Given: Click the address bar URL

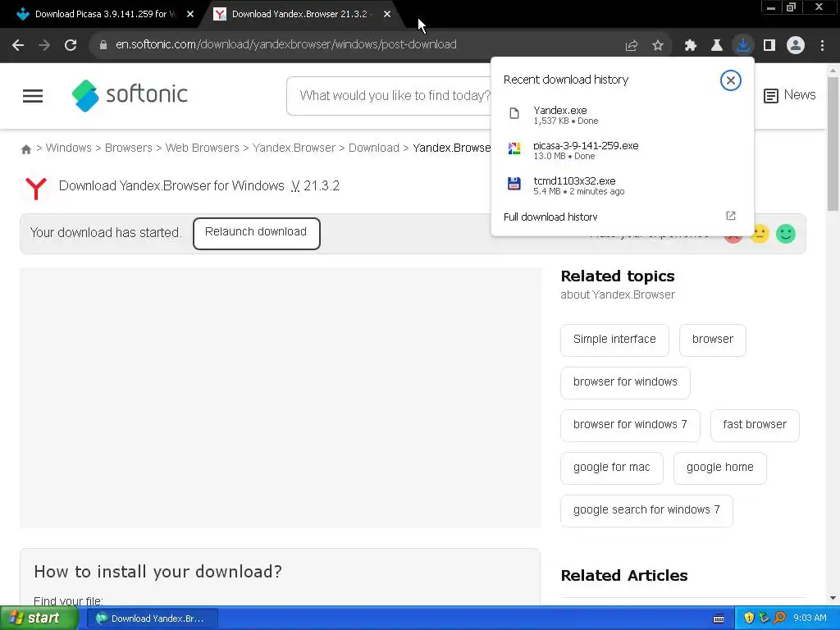Looking at the screenshot, I should coord(286,45).
